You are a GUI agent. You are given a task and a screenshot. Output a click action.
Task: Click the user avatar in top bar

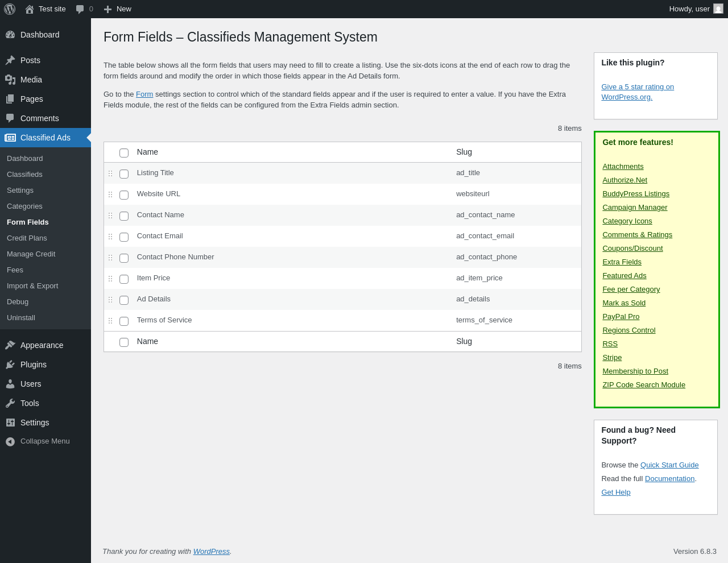(718, 9)
